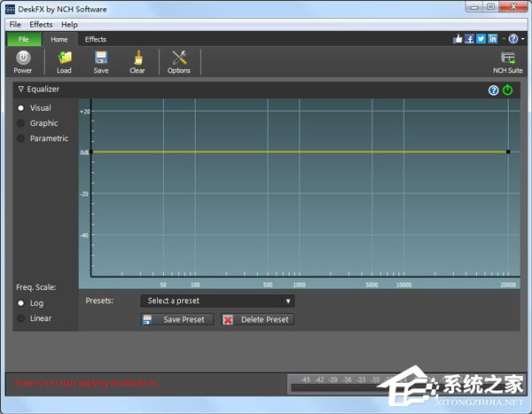
Task: Close the DeskFX window
Action: point(513,7)
